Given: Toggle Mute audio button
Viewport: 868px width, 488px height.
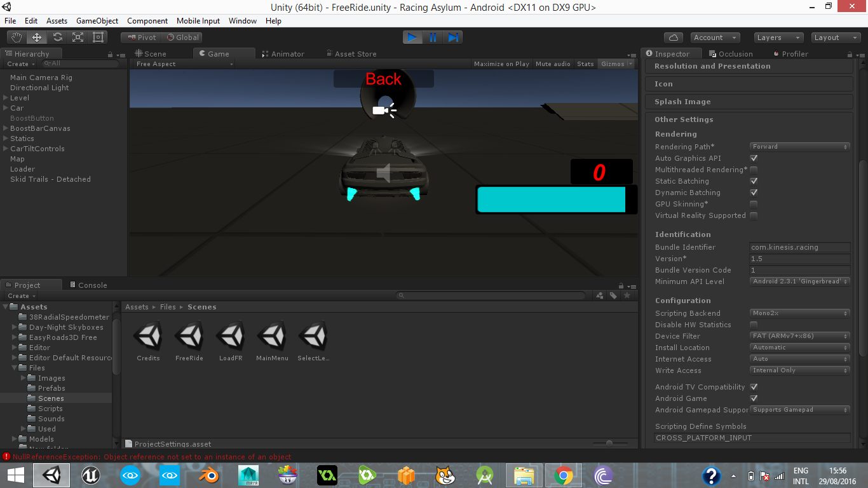Looking at the screenshot, I should (x=553, y=64).
